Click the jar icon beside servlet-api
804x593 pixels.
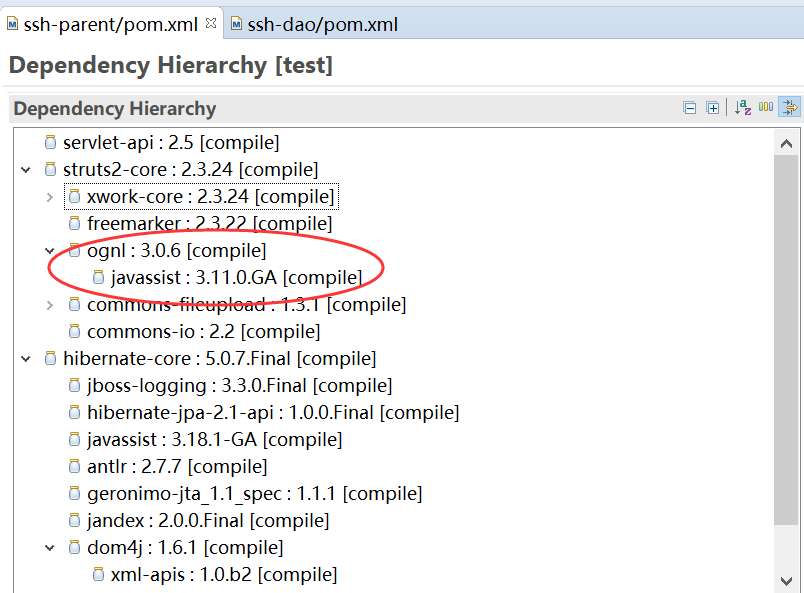(x=50, y=142)
